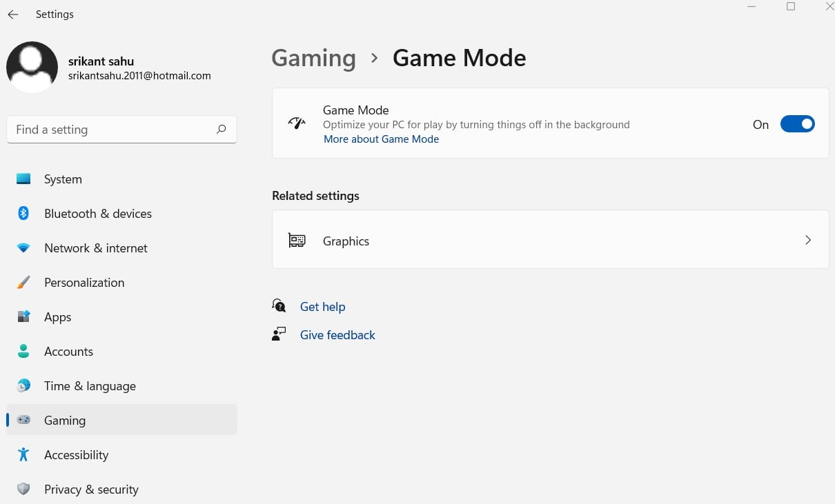This screenshot has width=835, height=504.
Task: Open the Give feedback link
Action: pos(337,335)
